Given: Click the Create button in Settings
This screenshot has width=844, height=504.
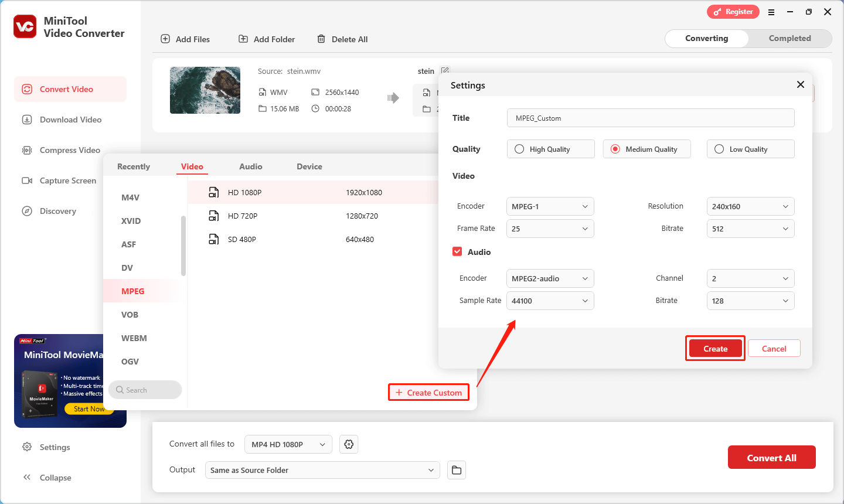Looking at the screenshot, I should [716, 348].
